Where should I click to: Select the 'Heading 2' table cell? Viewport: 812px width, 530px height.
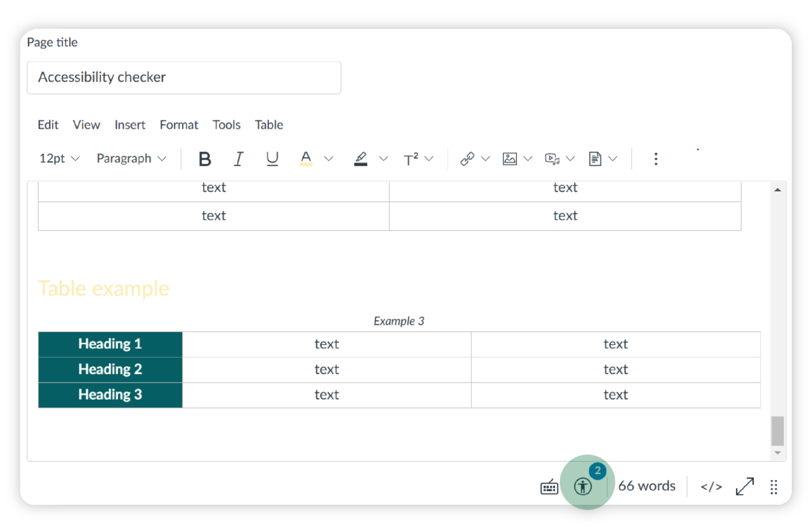tap(110, 370)
